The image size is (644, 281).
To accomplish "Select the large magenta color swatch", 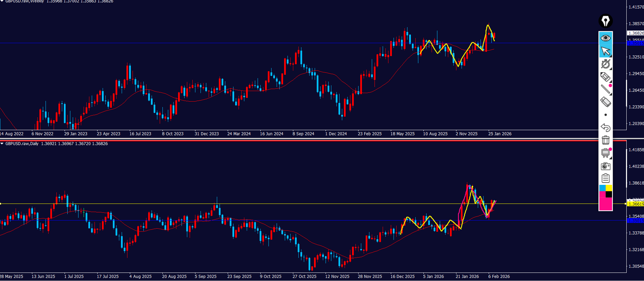I will click(605, 204).
